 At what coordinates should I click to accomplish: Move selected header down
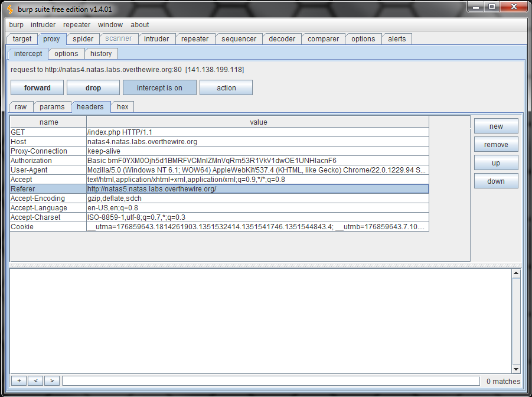[x=496, y=181]
